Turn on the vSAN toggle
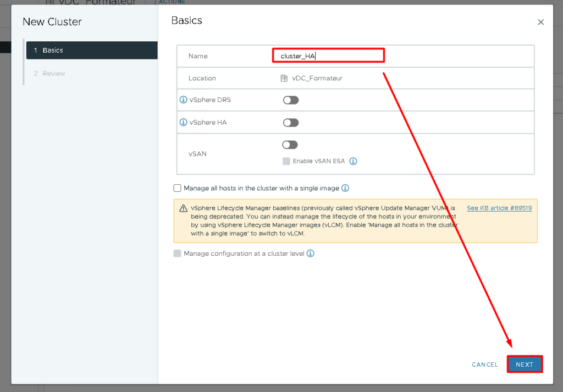The height and width of the screenshot is (392, 563). click(x=290, y=145)
